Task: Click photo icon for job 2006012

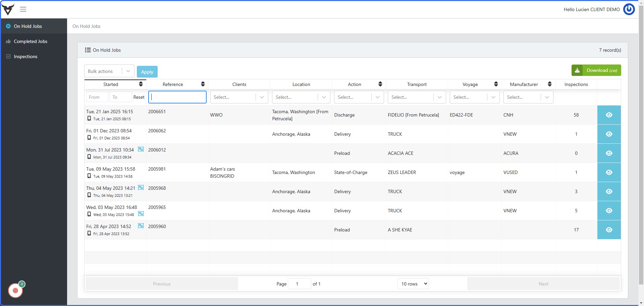Action: [x=141, y=149]
